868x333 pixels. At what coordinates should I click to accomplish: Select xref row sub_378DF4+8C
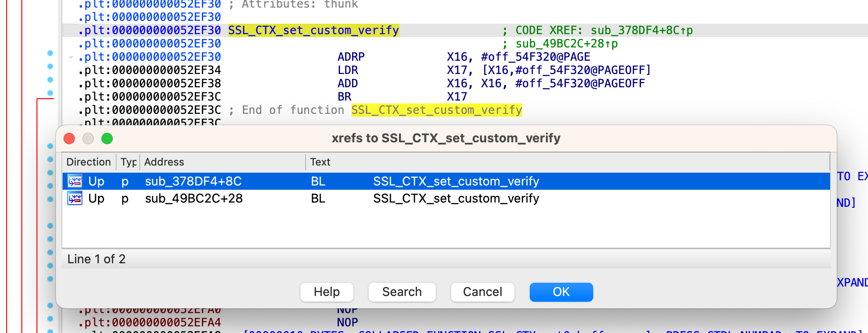coord(446,181)
